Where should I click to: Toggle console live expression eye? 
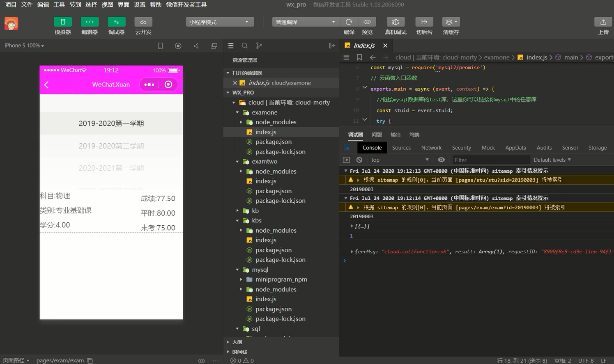pyautogui.click(x=441, y=160)
